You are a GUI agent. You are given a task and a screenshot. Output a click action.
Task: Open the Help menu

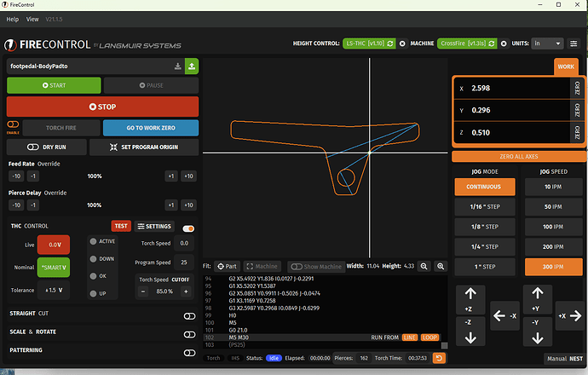click(x=13, y=19)
